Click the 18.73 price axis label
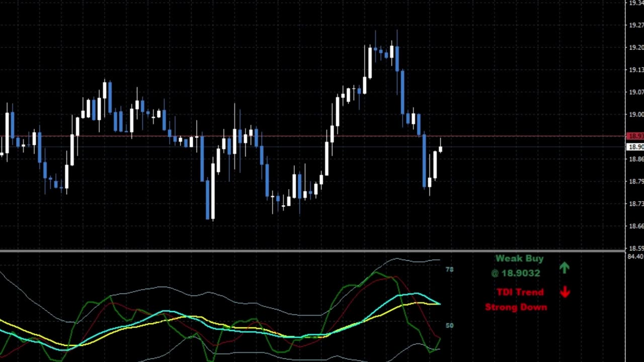The width and height of the screenshot is (644, 362). (x=636, y=204)
